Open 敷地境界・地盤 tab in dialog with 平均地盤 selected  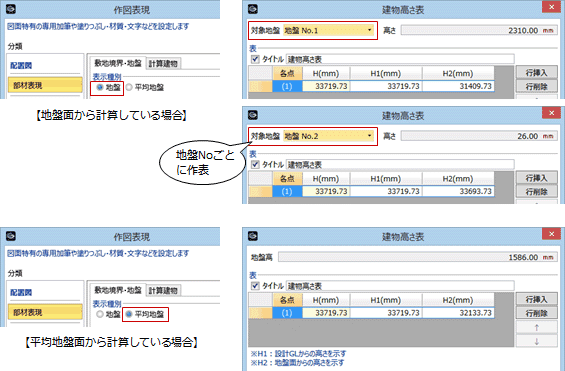(117, 290)
